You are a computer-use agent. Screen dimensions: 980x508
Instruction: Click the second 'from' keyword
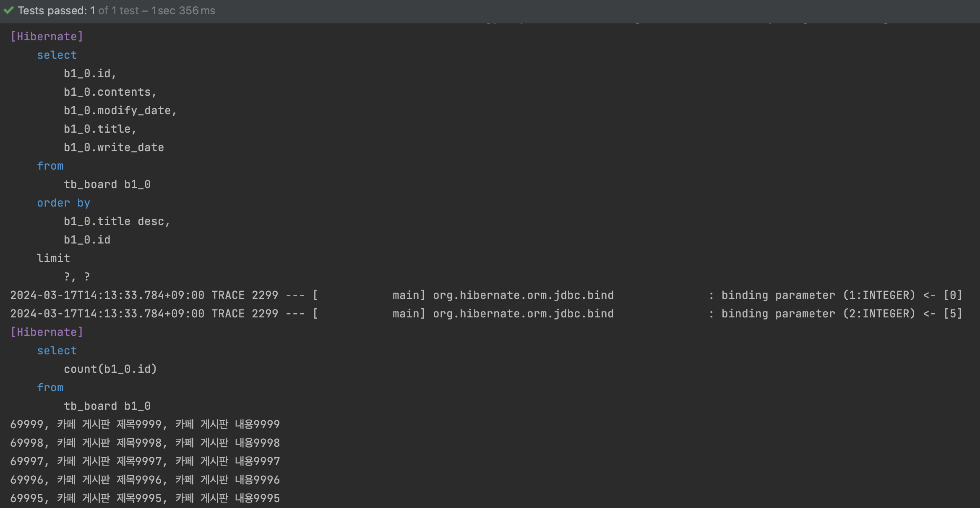pos(50,388)
